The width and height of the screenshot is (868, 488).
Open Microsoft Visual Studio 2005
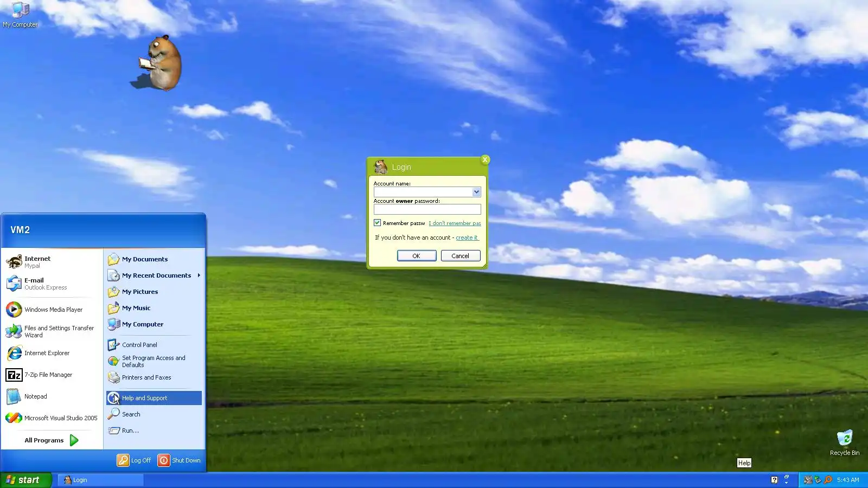[52, 418]
